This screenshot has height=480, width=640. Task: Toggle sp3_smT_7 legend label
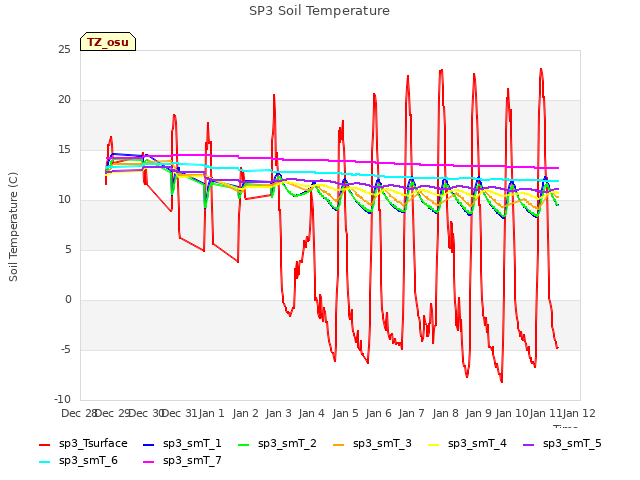(x=192, y=460)
